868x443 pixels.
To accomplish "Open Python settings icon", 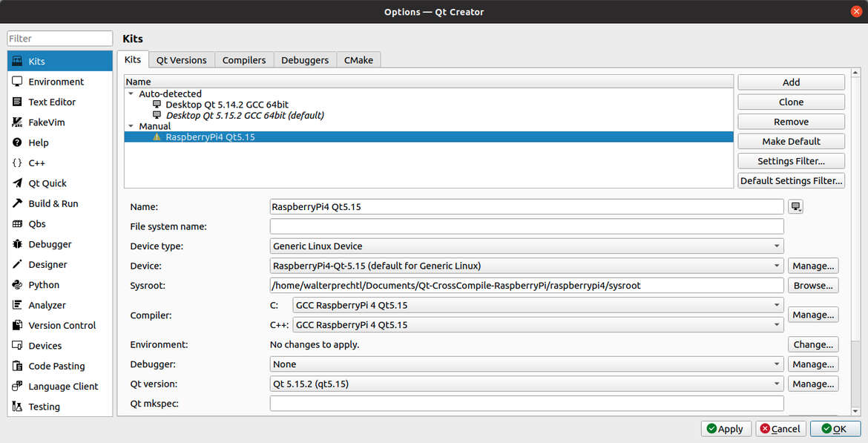I will tap(17, 285).
